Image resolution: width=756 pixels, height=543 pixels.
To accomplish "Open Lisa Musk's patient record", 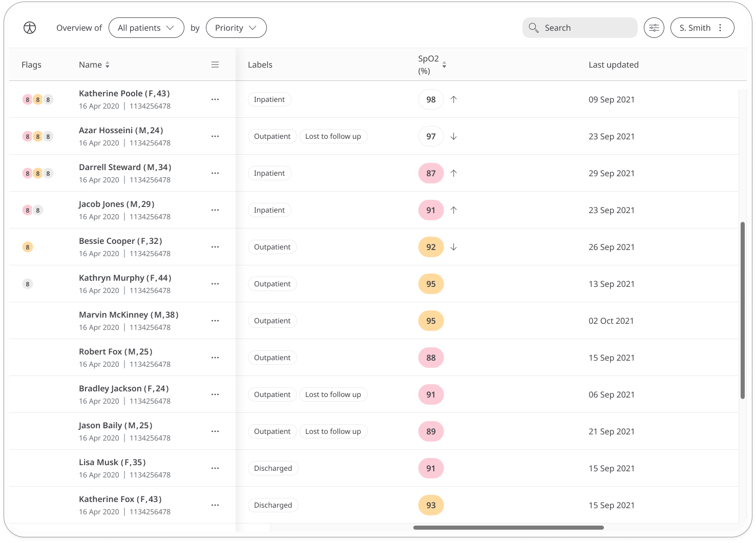I will click(x=112, y=462).
